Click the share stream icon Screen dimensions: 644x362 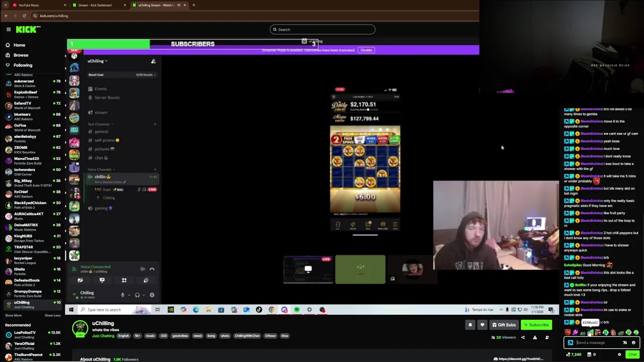(x=523, y=337)
